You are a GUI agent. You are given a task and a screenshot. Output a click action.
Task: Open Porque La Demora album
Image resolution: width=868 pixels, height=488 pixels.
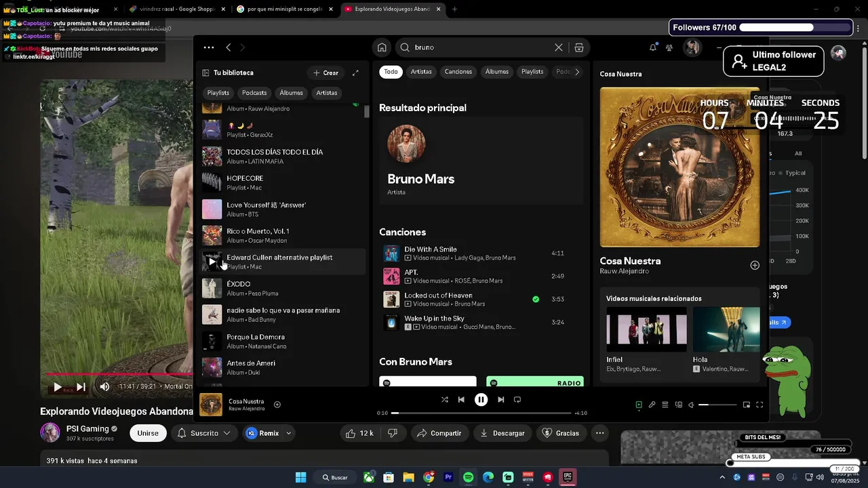[x=283, y=341]
